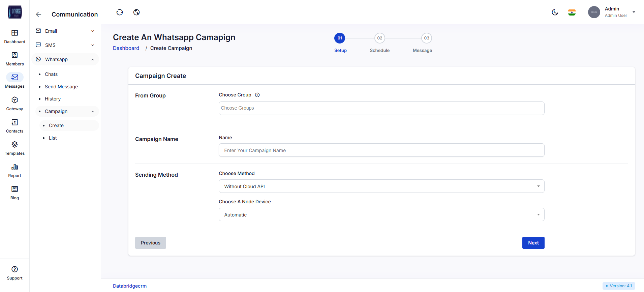Click the Dashboard breadcrumb link

click(126, 48)
